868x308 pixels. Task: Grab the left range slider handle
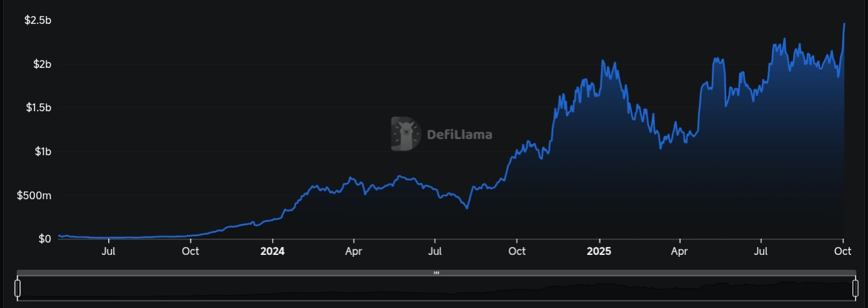[x=18, y=288]
